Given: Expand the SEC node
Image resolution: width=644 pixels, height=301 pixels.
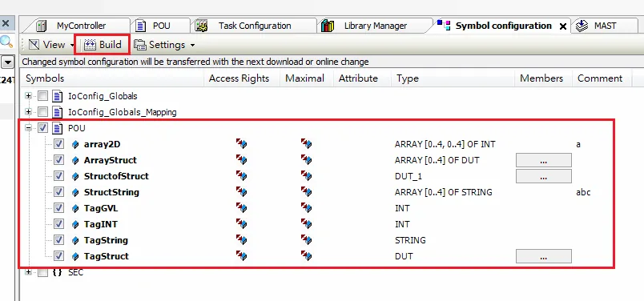Looking at the screenshot, I should point(28,272).
